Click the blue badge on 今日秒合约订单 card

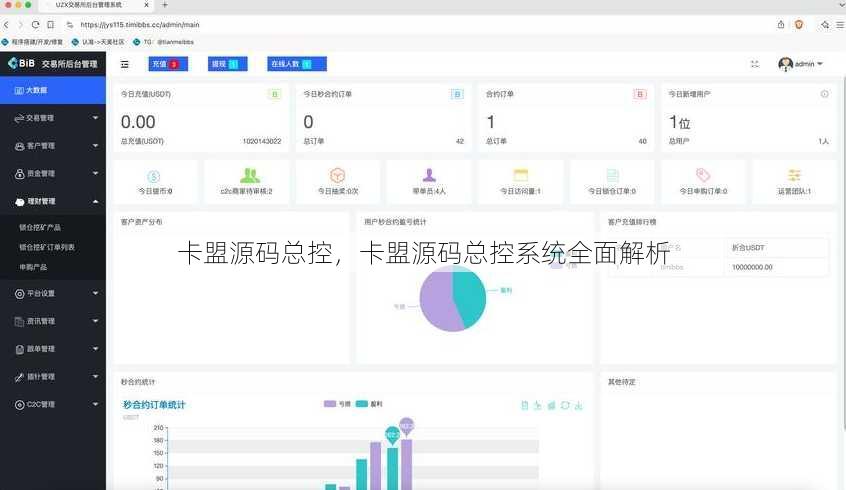click(457, 94)
